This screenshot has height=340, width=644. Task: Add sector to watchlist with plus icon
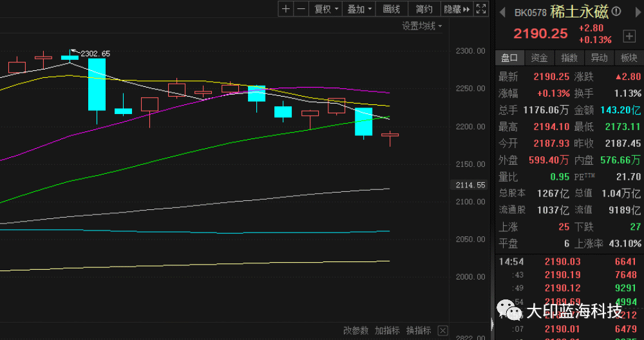point(629,35)
